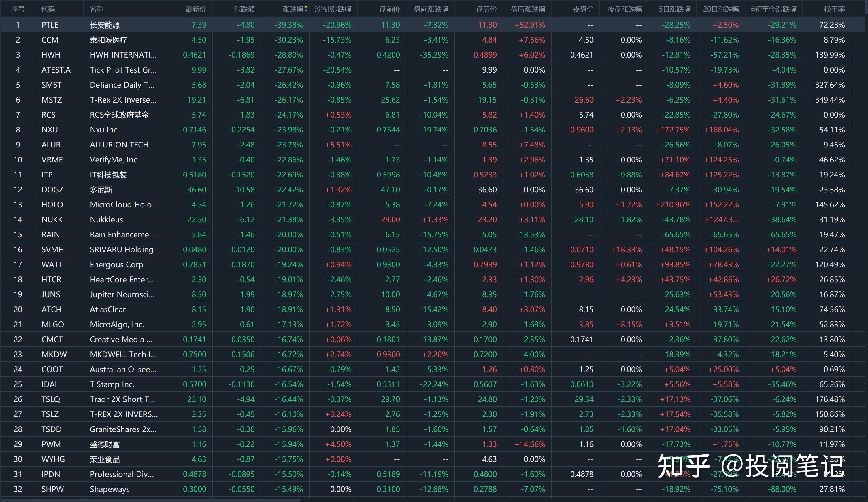Click PWM 盘后涨跌幅 value +14.66%

tap(530, 444)
